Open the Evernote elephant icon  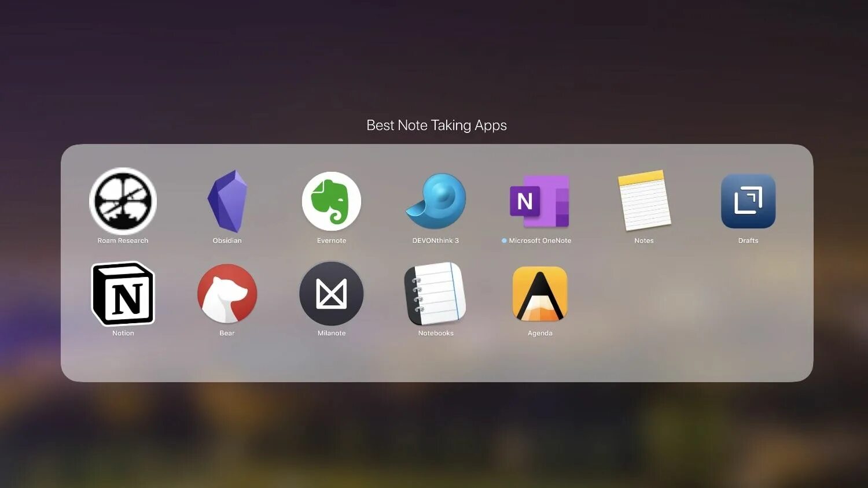tap(332, 201)
